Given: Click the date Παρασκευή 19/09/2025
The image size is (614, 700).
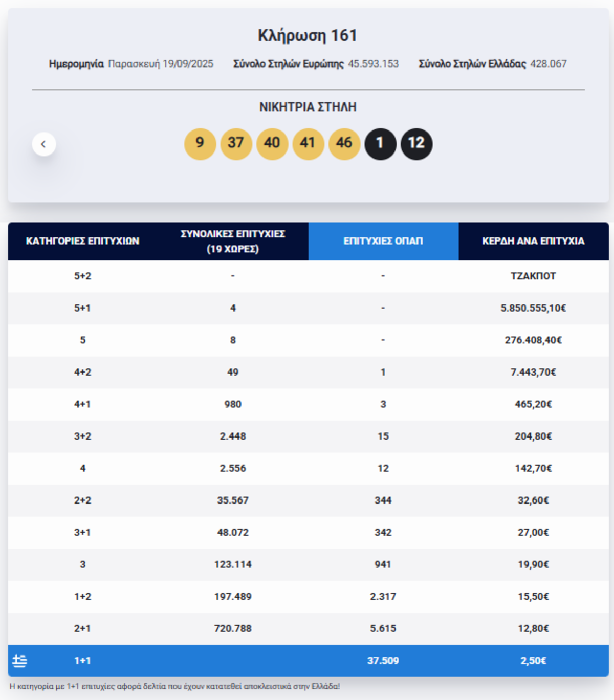Looking at the screenshot, I should pyautogui.click(x=161, y=64).
